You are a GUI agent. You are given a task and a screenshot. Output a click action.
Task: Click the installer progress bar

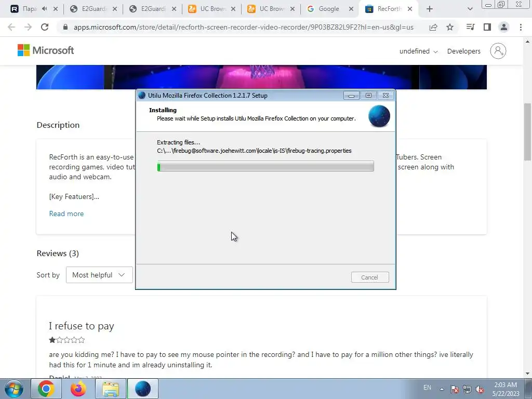[265, 166]
